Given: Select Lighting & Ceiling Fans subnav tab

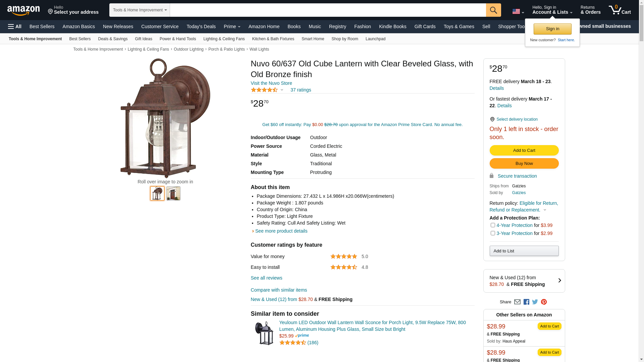Looking at the screenshot, I should pos(224,39).
